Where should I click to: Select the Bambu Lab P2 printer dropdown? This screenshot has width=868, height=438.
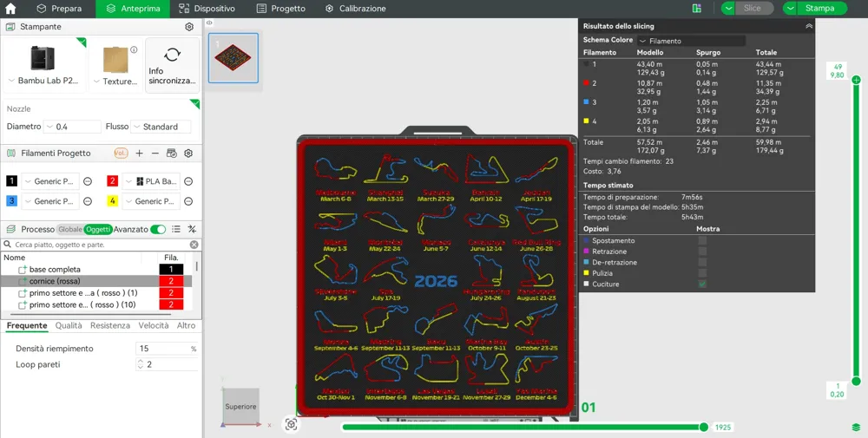44,65
